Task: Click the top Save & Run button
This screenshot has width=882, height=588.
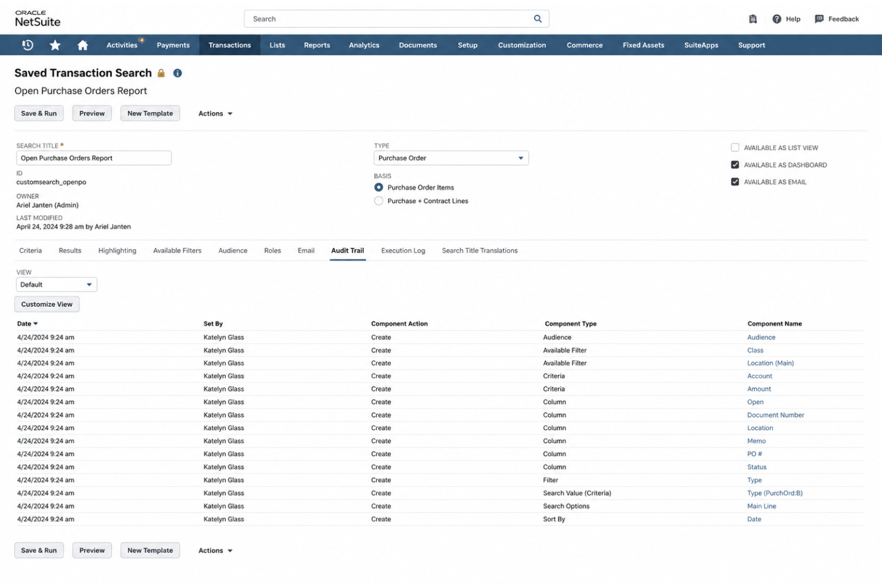Action: (x=39, y=113)
